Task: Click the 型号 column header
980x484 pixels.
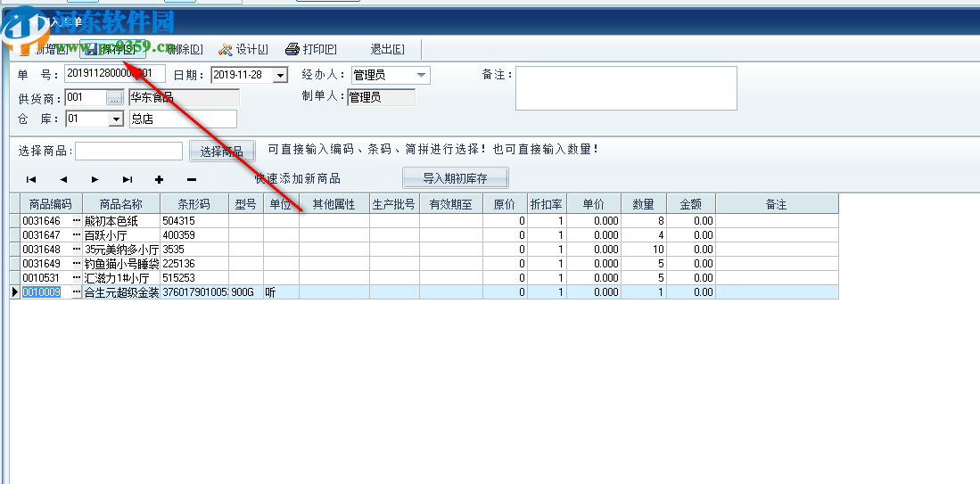Action: pos(245,204)
